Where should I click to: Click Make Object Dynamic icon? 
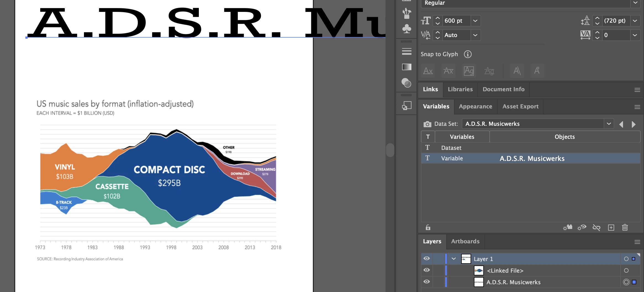pyautogui.click(x=568, y=227)
